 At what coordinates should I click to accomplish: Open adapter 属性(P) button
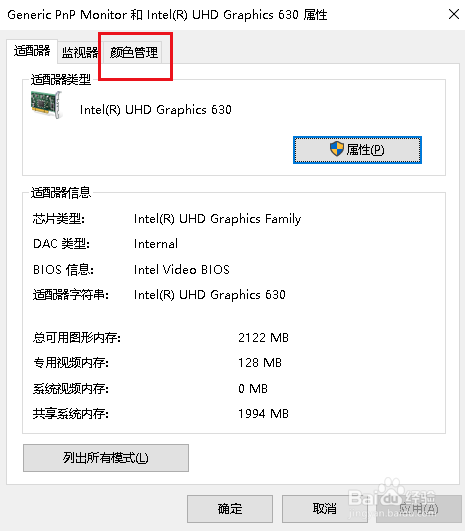point(357,150)
